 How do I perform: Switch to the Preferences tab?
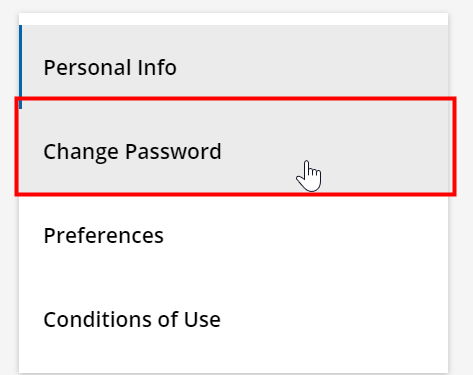tap(234, 235)
